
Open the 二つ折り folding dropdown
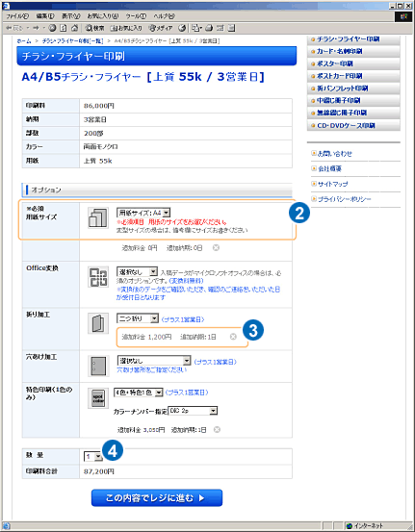click(x=138, y=318)
